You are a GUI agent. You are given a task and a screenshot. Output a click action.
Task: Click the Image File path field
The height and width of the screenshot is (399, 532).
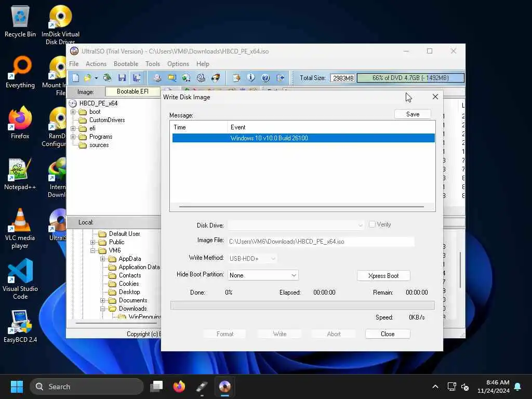321,242
